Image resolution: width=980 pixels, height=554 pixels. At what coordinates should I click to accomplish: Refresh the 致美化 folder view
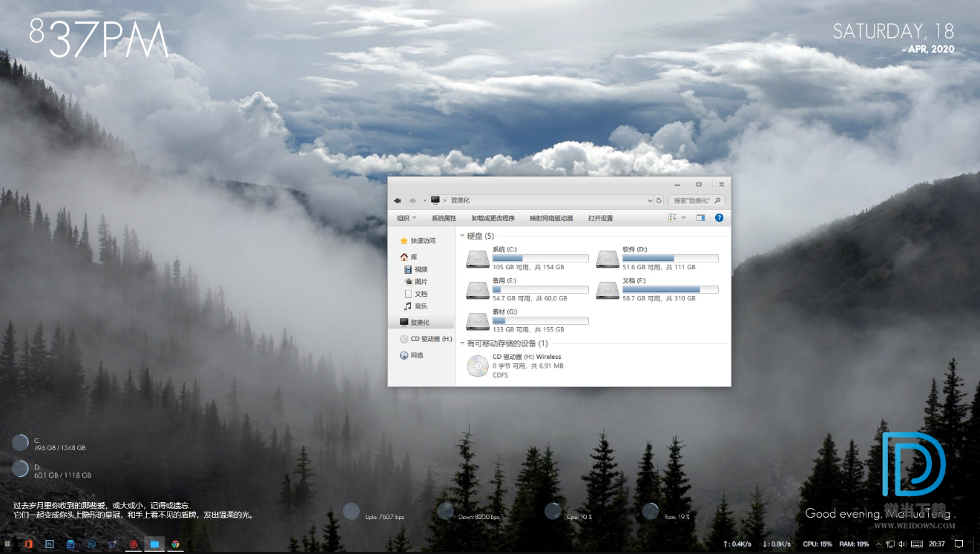[659, 200]
